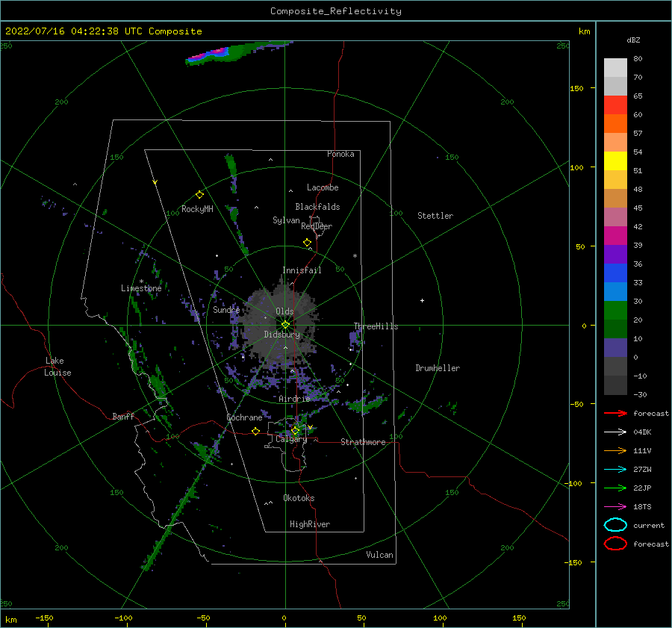Click the green storm band near Strathmore
The image size is (672, 628).
(x=367, y=404)
